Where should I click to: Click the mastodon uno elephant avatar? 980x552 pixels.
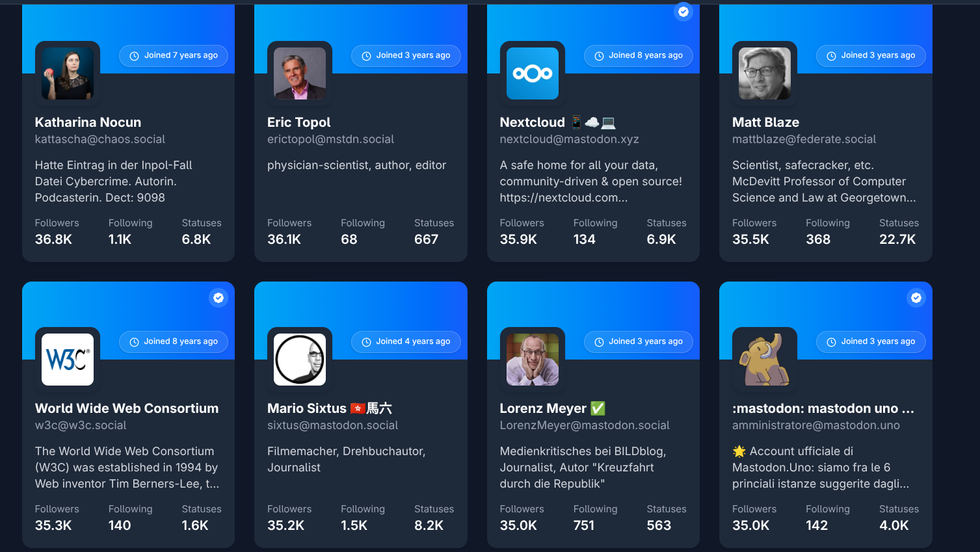(765, 360)
